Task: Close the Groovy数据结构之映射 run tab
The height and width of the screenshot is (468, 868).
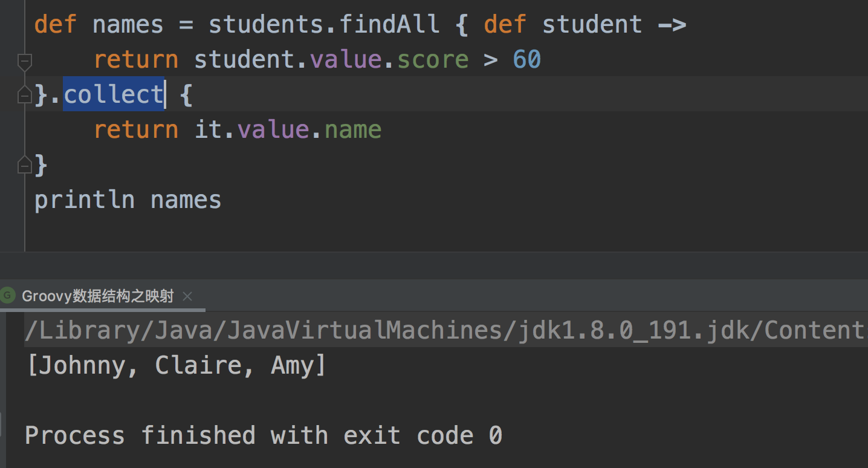Action: coord(187,296)
